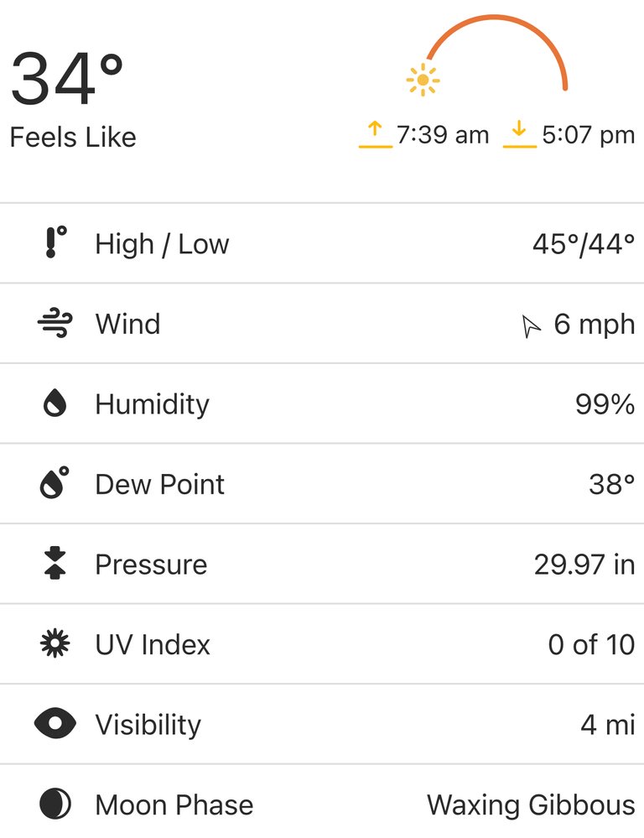Screen dimensions: 644x838
Task: Click the 7:39 am sunrise time
Action: coord(443,135)
